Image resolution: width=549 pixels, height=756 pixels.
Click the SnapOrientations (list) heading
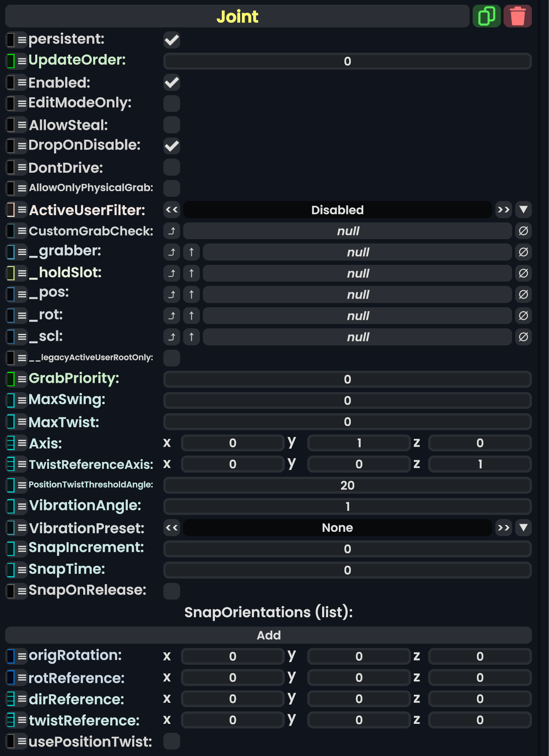click(x=268, y=612)
